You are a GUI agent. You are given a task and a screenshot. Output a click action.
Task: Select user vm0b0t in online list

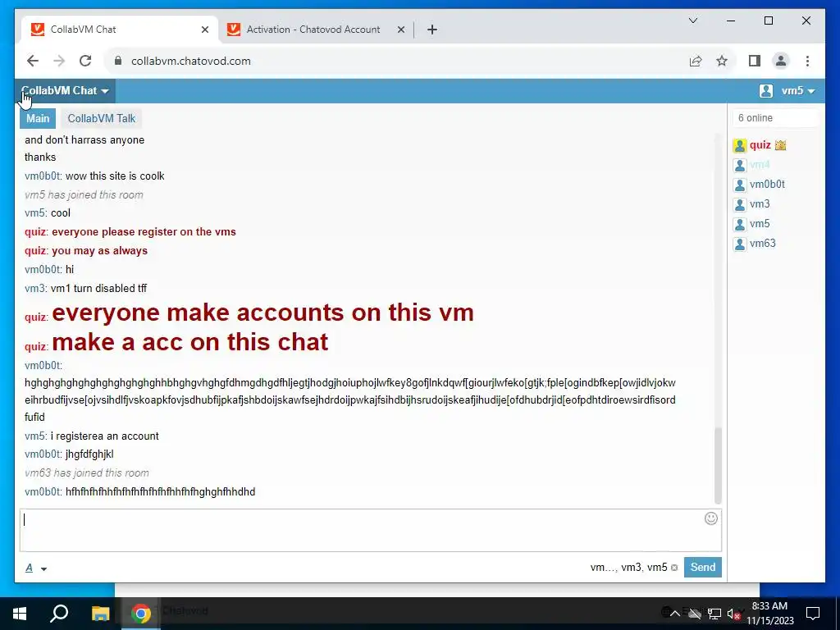[x=767, y=185]
